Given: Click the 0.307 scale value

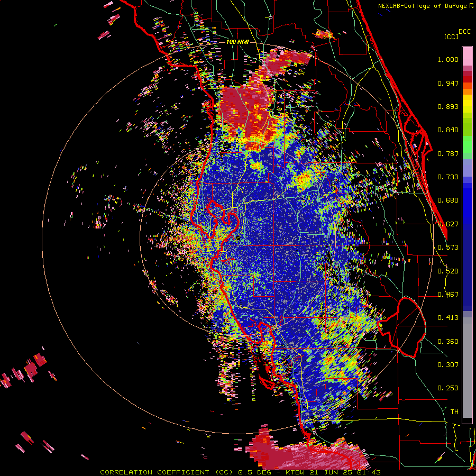Looking at the screenshot, I should click(x=448, y=365).
